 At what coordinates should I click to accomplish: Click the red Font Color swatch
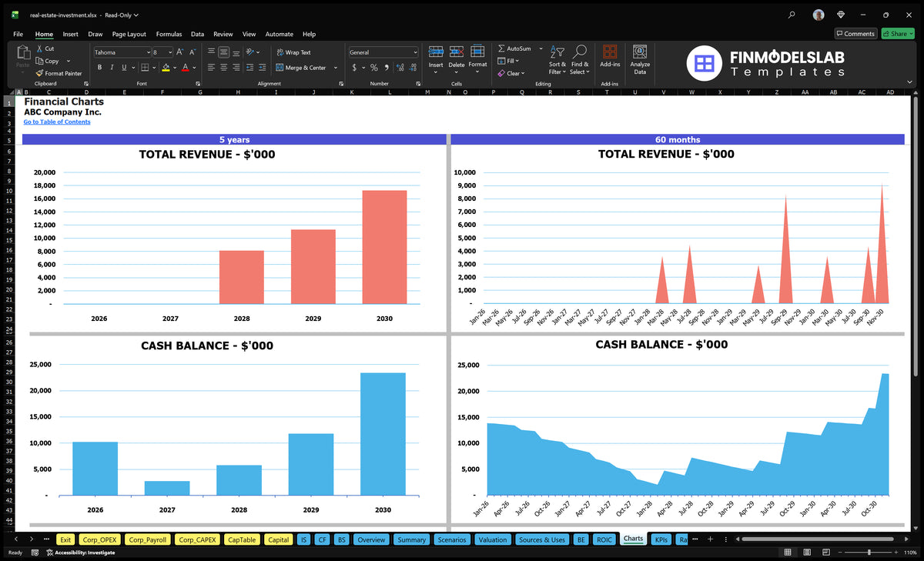pyautogui.click(x=186, y=68)
